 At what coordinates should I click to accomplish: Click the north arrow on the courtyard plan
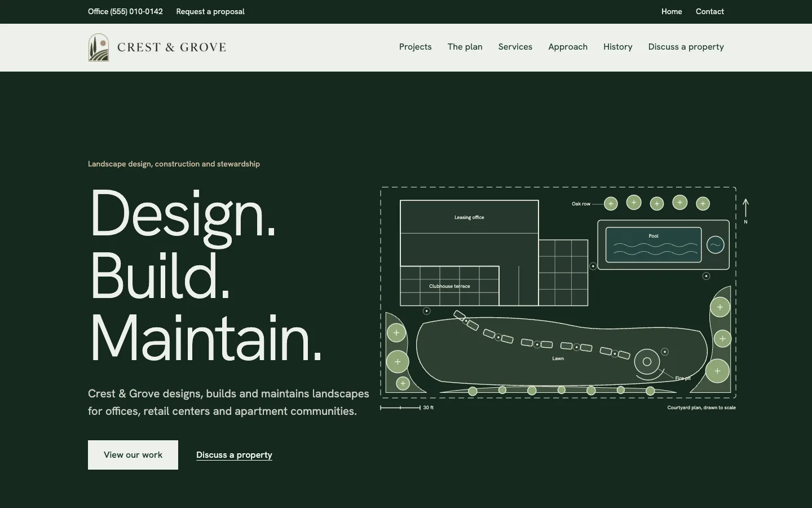745,211
